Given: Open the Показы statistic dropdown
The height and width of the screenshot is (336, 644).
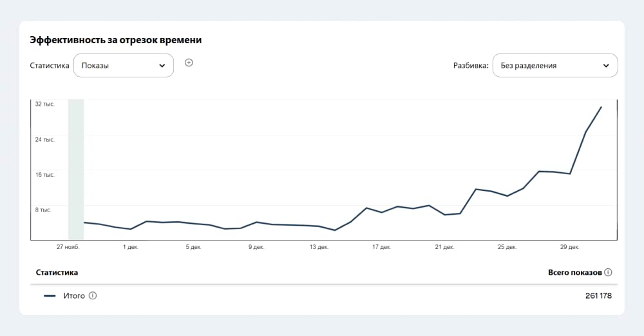Looking at the screenshot, I should click(124, 65).
